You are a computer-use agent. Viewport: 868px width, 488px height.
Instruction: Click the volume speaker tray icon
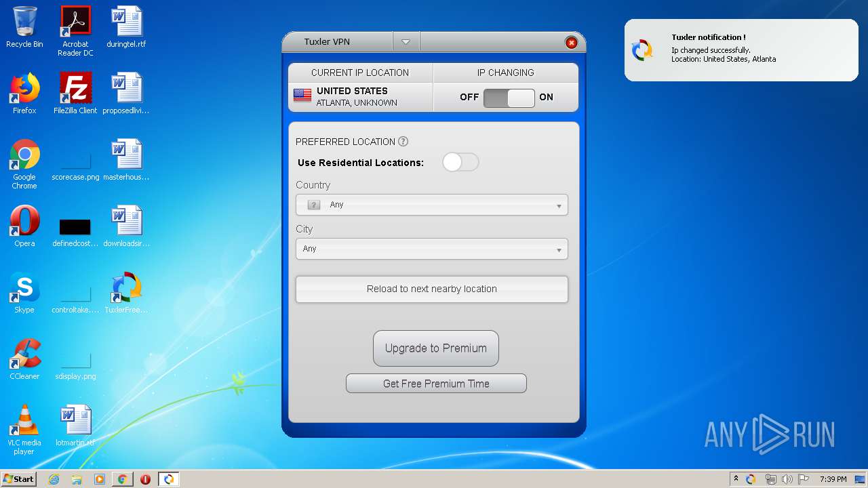point(787,479)
